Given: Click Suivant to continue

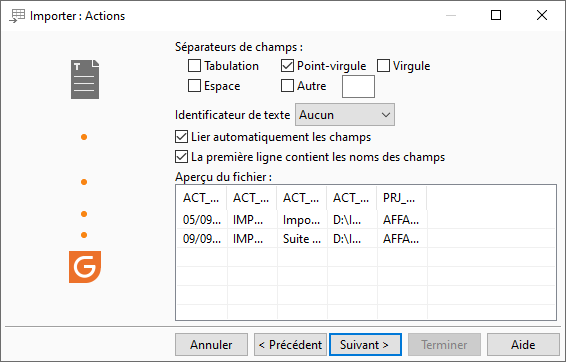Looking at the screenshot, I should point(365,345).
